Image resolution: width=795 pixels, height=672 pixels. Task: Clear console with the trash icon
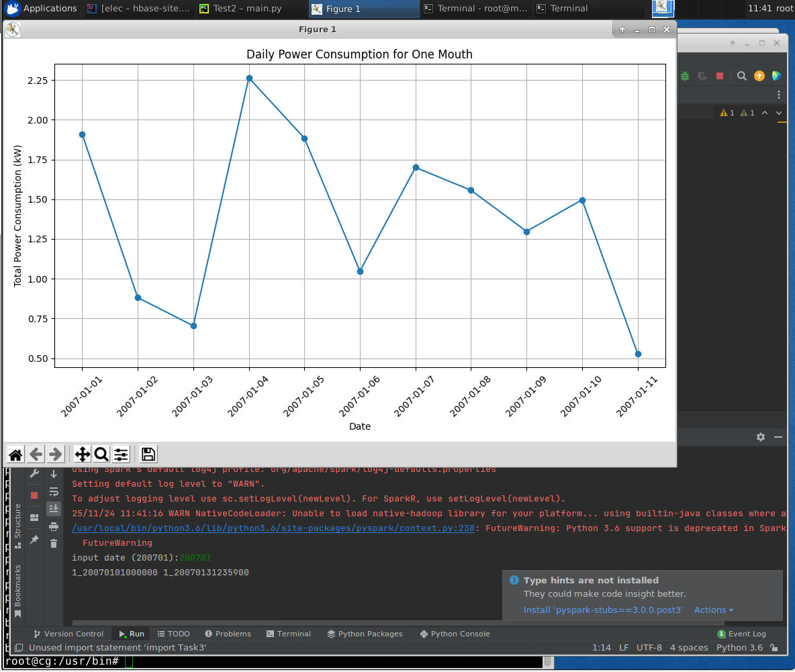(x=54, y=543)
